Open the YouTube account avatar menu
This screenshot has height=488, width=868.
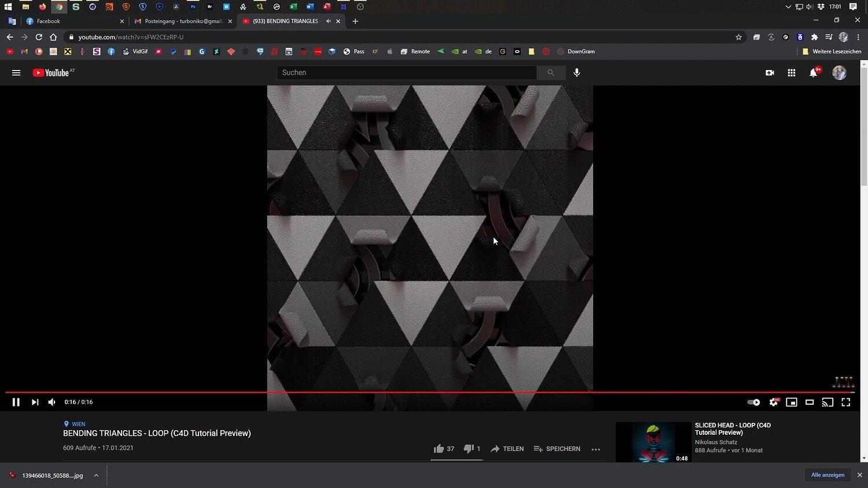point(839,73)
